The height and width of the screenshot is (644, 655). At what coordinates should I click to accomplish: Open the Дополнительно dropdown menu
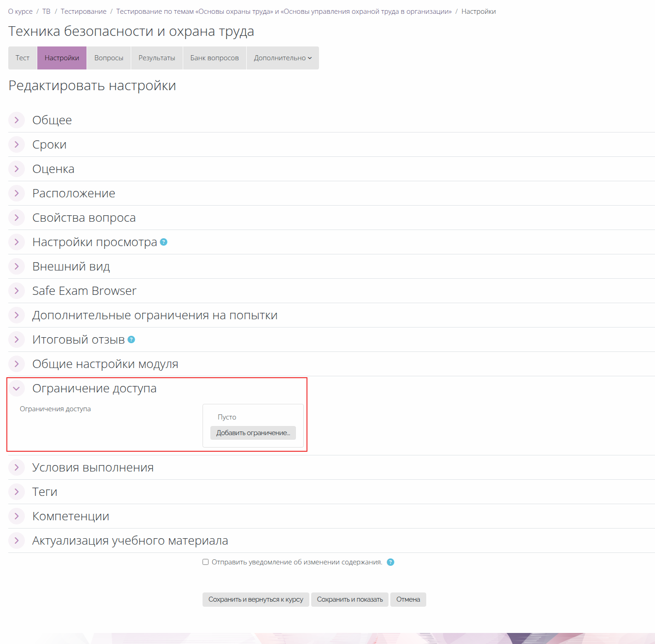tap(283, 58)
